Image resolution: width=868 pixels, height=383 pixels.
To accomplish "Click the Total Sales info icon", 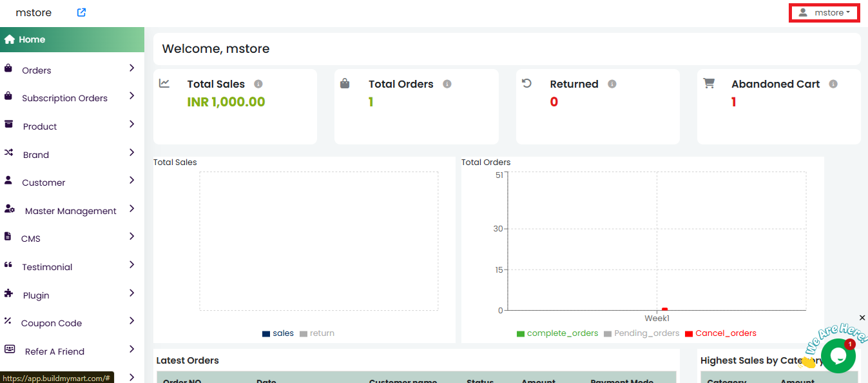I will click(x=258, y=84).
